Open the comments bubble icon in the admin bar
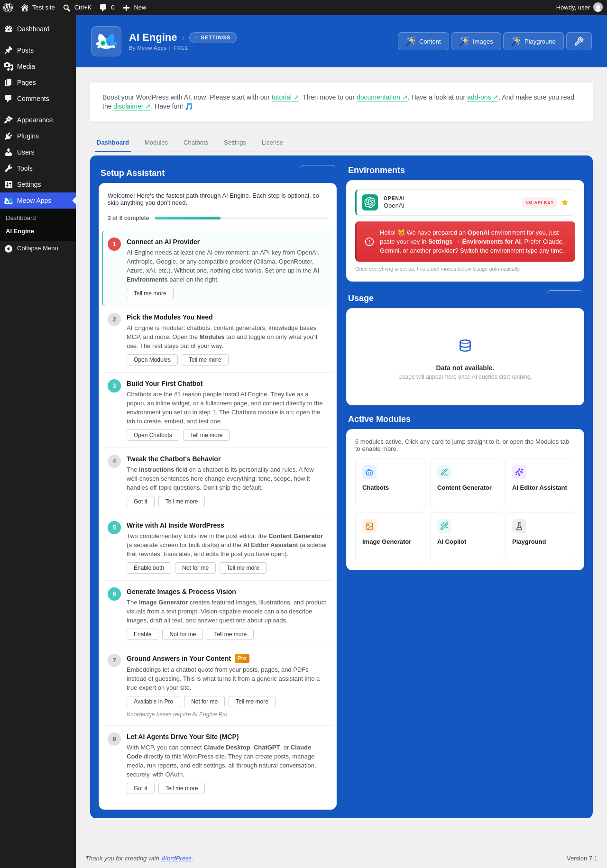 (x=103, y=8)
